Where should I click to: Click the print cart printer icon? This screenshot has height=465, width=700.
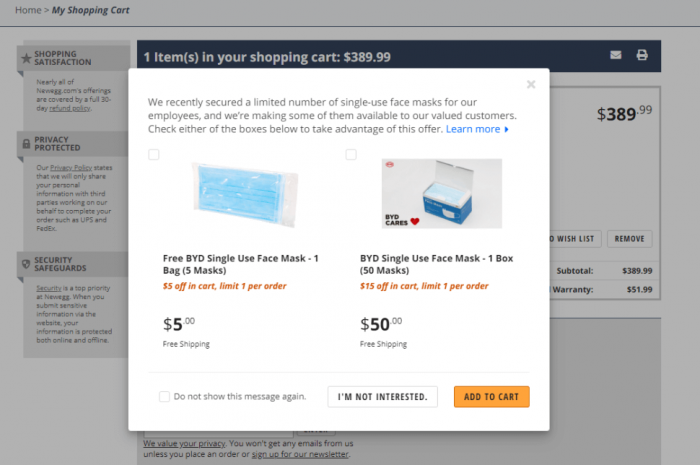(x=642, y=55)
